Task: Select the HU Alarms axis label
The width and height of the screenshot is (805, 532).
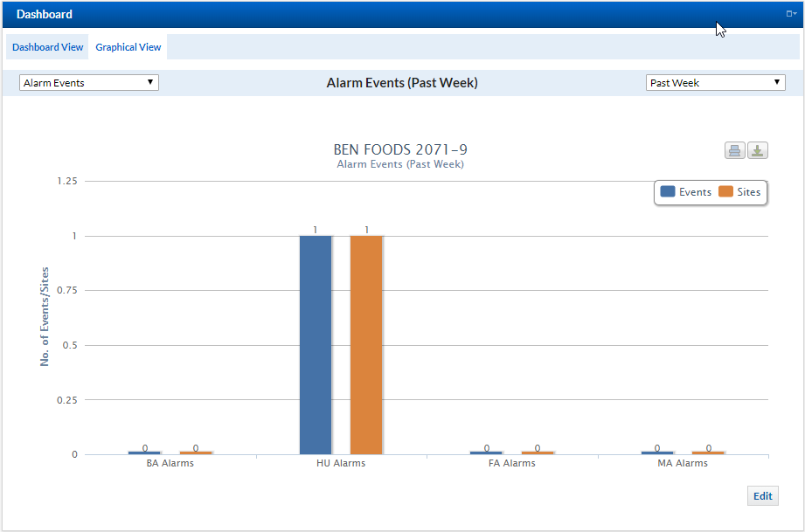Action: pos(341,463)
